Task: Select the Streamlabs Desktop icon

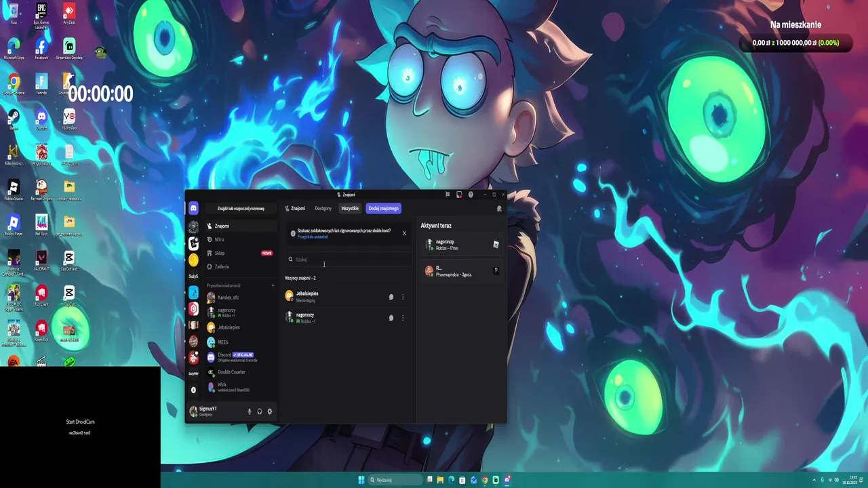Action: click(69, 49)
